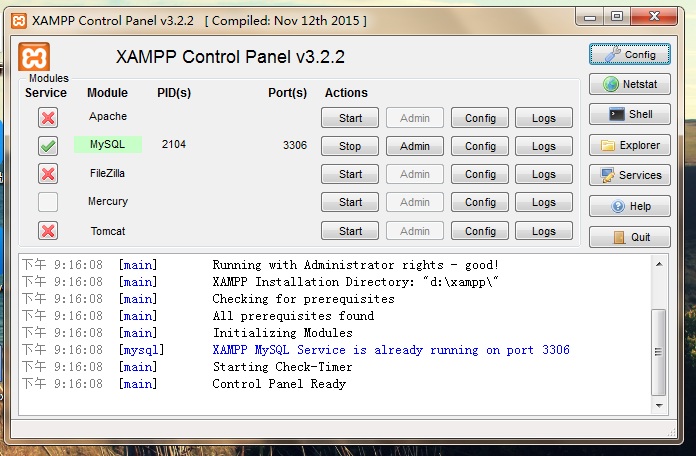Open MySQL Admin

pyautogui.click(x=415, y=146)
